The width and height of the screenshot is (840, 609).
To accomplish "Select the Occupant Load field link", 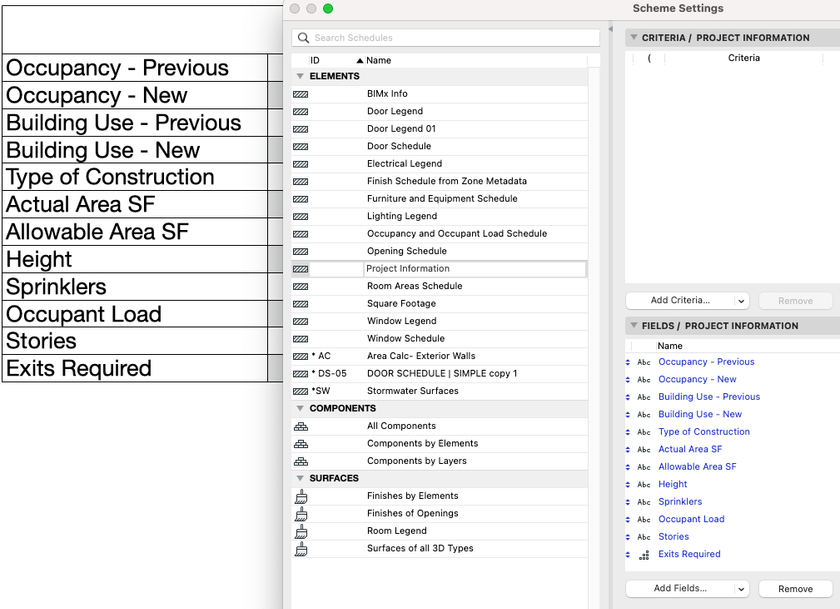I will [x=690, y=519].
